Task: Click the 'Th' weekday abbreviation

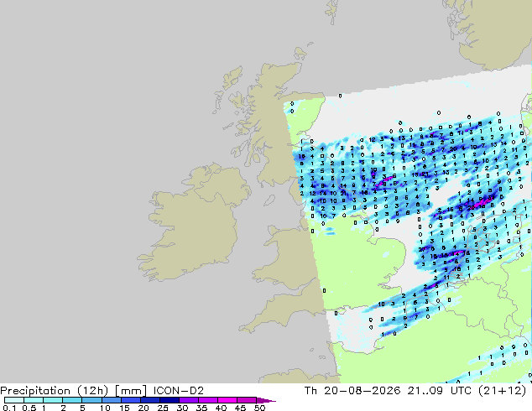Action: click(x=310, y=391)
